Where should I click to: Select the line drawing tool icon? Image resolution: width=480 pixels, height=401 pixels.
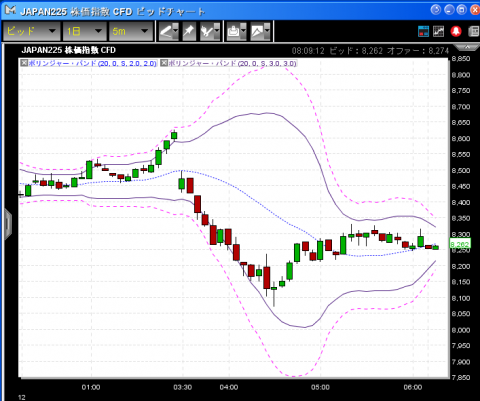[166, 31]
